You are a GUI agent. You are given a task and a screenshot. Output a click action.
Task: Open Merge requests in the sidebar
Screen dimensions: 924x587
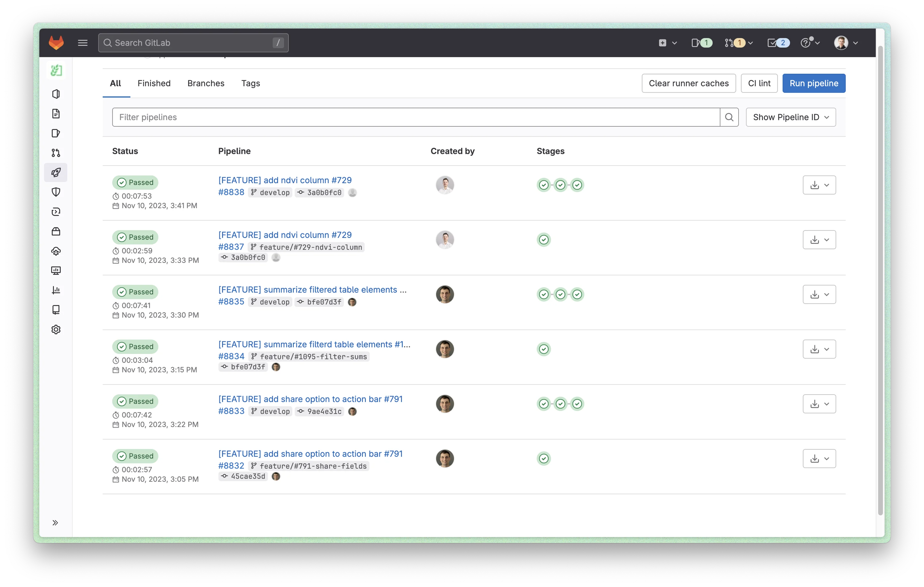(x=56, y=153)
